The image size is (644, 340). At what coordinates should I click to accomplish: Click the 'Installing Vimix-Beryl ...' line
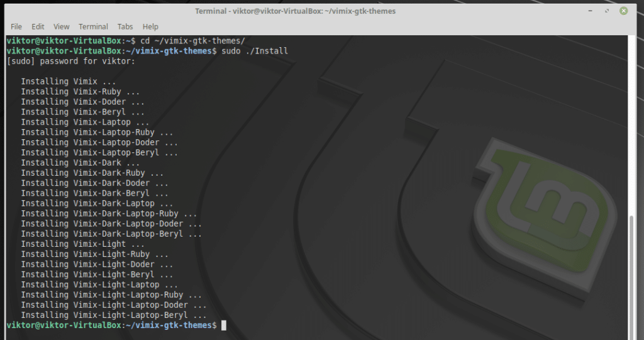(82, 112)
